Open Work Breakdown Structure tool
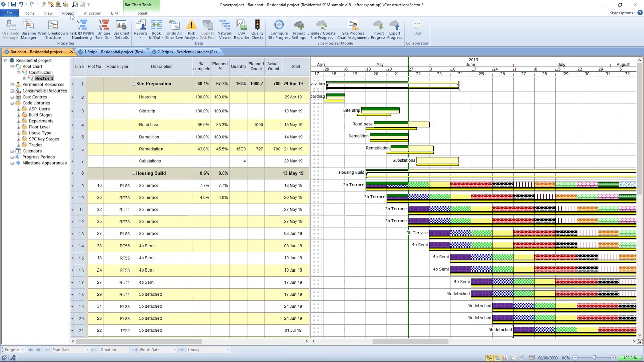The image size is (644, 362). [53, 30]
